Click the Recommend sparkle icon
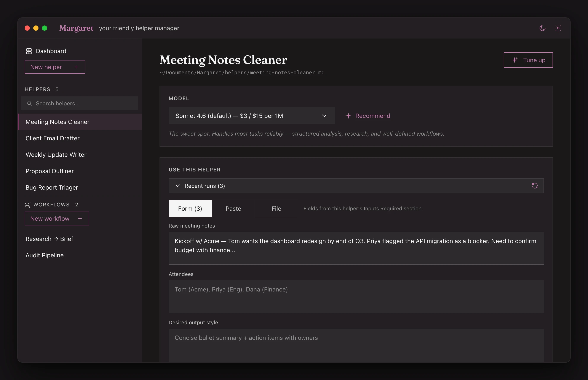Viewport: 588px width, 380px height. click(x=348, y=116)
